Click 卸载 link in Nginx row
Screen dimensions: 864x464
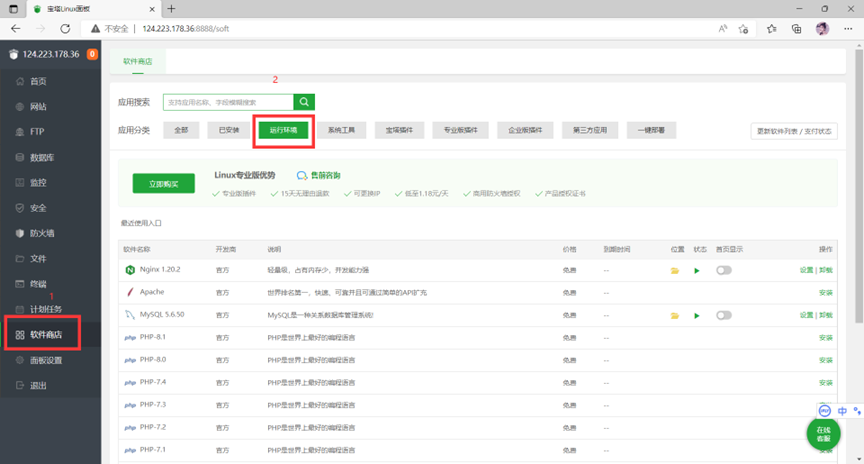825,270
